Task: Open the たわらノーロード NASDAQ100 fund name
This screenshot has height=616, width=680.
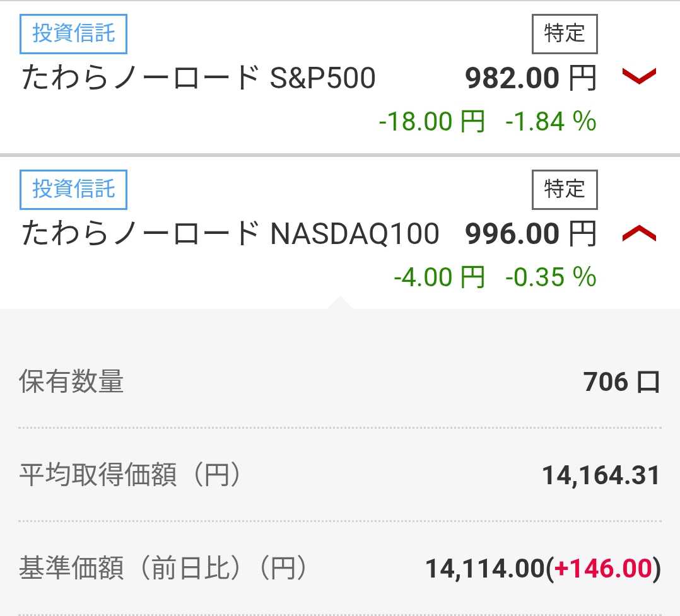Action: click(x=230, y=235)
